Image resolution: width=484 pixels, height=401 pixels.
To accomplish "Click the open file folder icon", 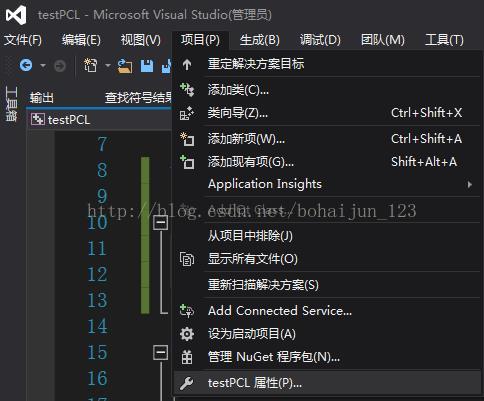I will point(125,66).
